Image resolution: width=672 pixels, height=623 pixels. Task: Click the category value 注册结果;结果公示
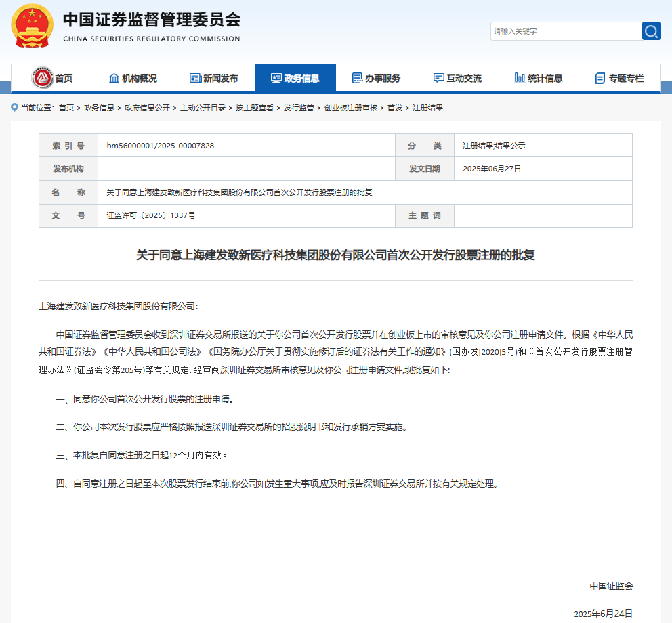(494, 146)
